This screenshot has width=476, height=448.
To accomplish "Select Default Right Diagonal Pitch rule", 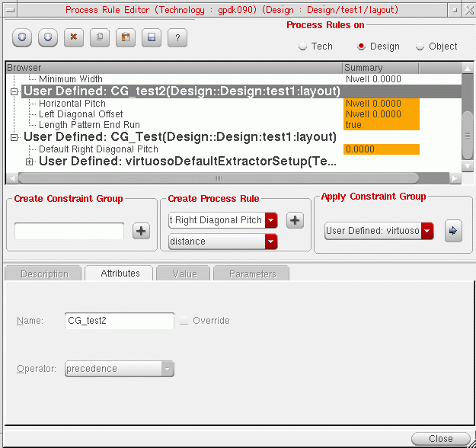I will [99, 149].
